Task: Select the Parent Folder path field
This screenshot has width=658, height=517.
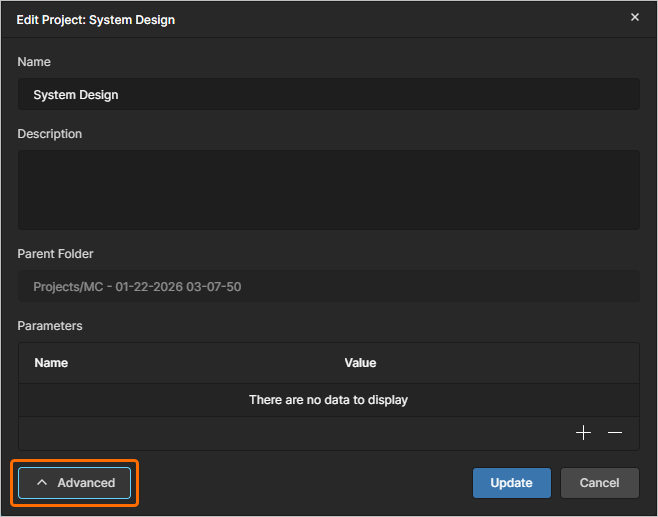Action: 328,287
